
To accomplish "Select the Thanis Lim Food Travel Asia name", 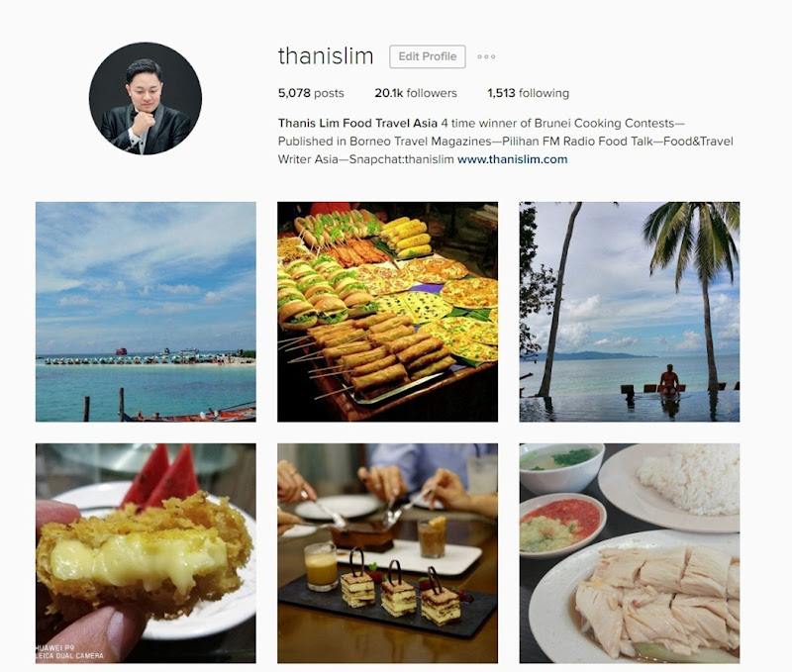I will pyautogui.click(x=357, y=123).
